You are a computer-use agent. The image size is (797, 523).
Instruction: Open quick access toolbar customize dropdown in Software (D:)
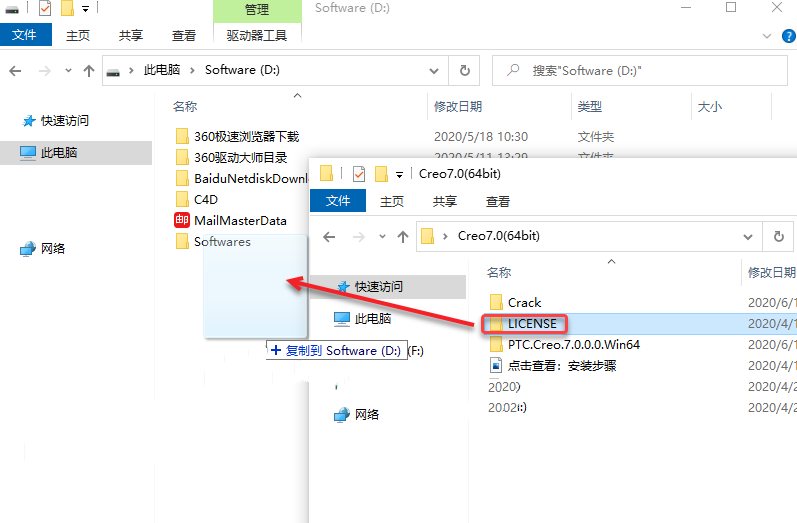click(x=85, y=9)
